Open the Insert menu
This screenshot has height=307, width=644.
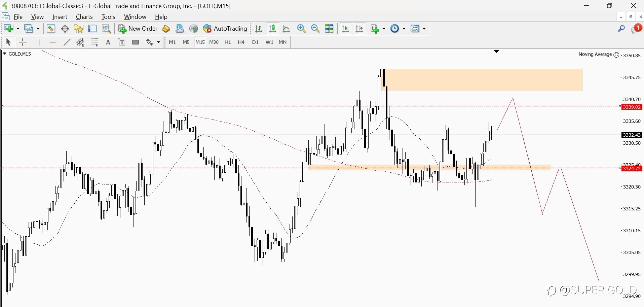(x=60, y=16)
